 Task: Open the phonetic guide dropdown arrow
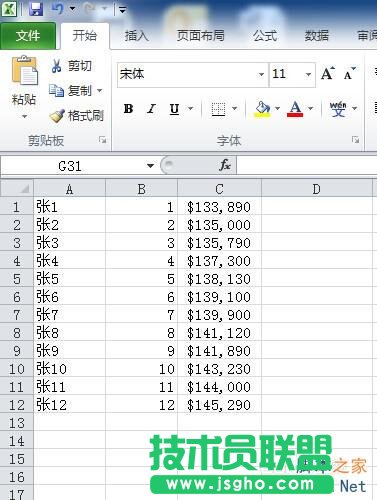354,109
